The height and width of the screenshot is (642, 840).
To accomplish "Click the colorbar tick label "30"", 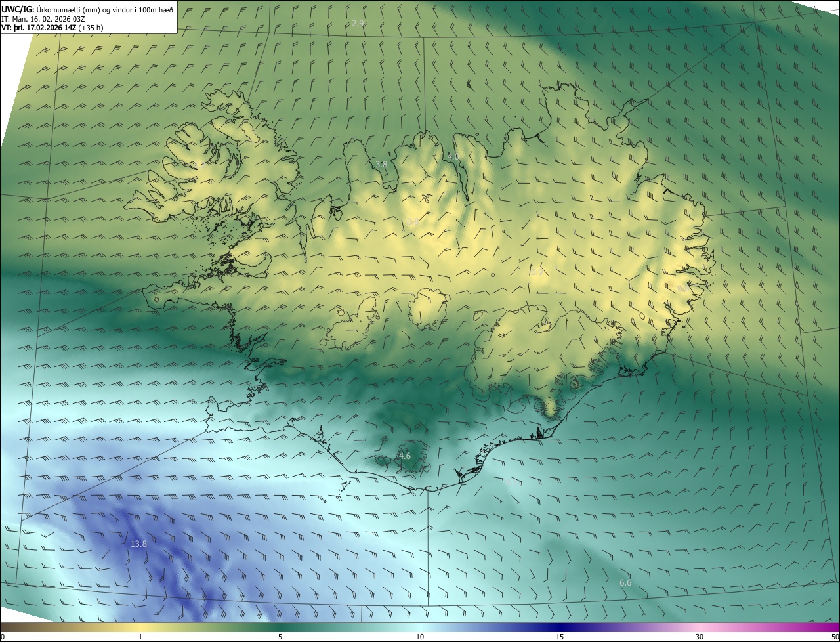I will (x=700, y=637).
